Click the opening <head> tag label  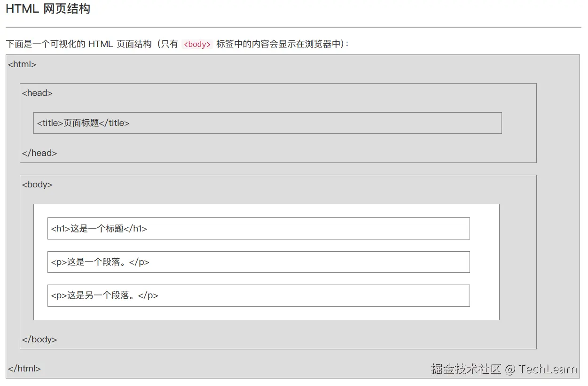[x=37, y=93]
